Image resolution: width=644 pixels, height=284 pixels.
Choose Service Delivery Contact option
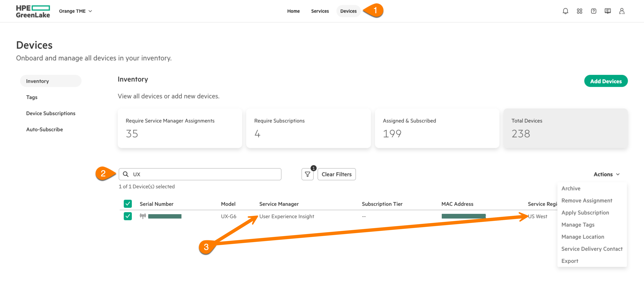592,249
